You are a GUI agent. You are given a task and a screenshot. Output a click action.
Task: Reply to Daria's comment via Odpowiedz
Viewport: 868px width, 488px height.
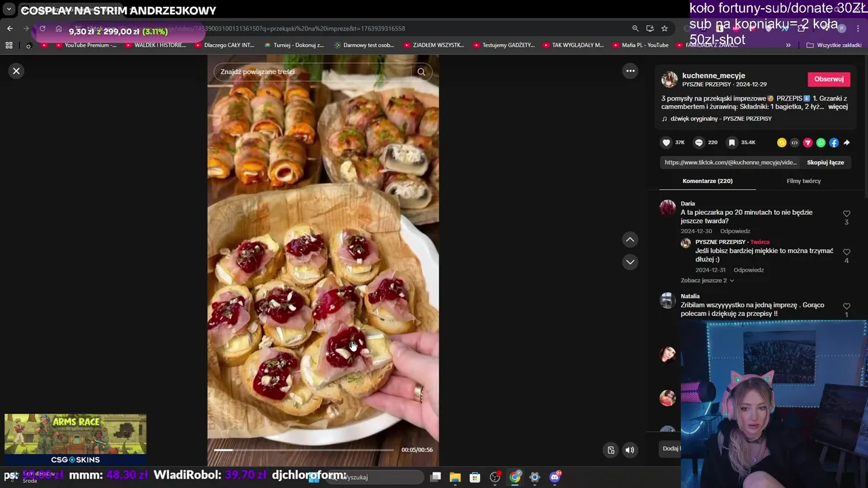(735, 231)
